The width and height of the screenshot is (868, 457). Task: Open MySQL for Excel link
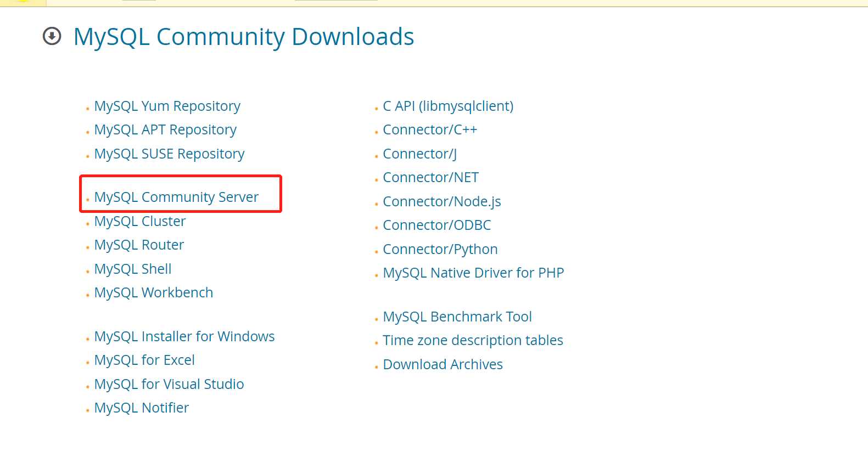tap(144, 360)
